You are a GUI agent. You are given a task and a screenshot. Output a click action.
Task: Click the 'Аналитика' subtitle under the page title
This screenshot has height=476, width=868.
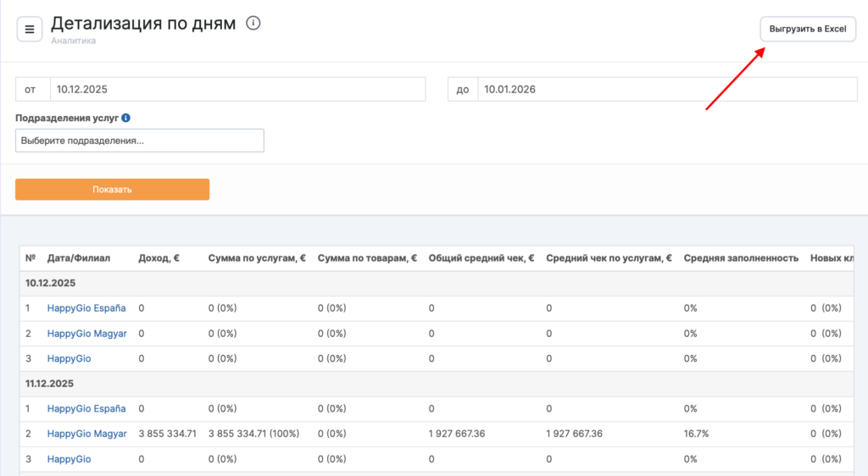click(x=73, y=40)
